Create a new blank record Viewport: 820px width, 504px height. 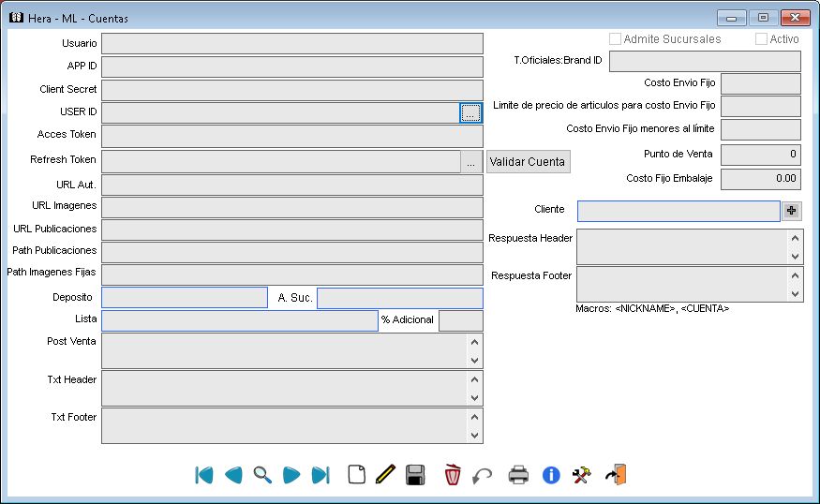click(356, 475)
